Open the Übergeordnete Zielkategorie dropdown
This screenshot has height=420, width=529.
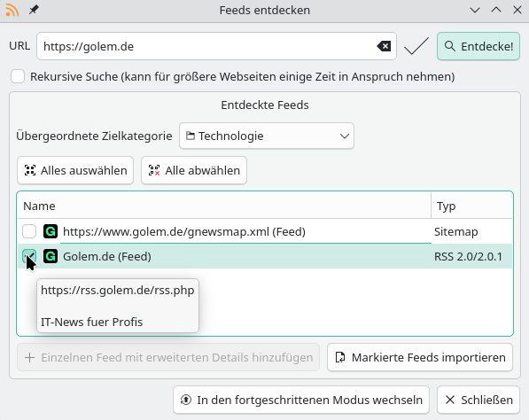267,136
